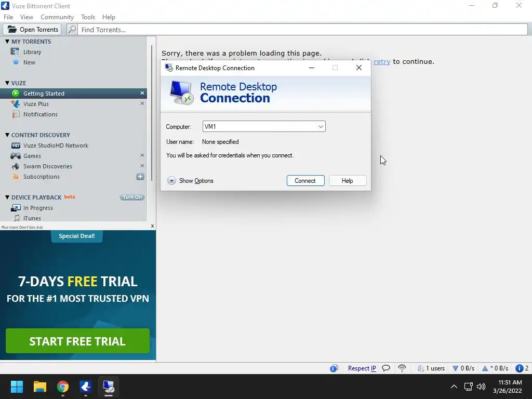Screen dimensions: 532x399
Task: Click Help button in Remote Desktop dialog
Action: pyautogui.click(x=348, y=181)
